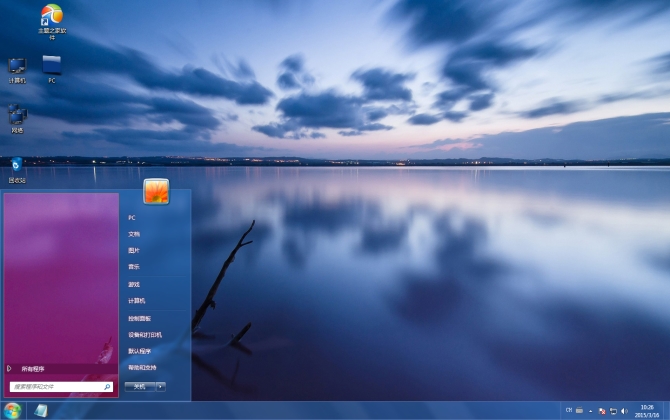
Task: Click the volume speaker tray icon
Action: [x=624, y=411]
